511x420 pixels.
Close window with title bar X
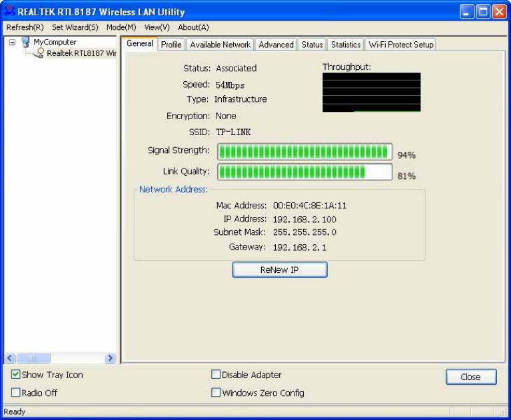click(x=499, y=12)
